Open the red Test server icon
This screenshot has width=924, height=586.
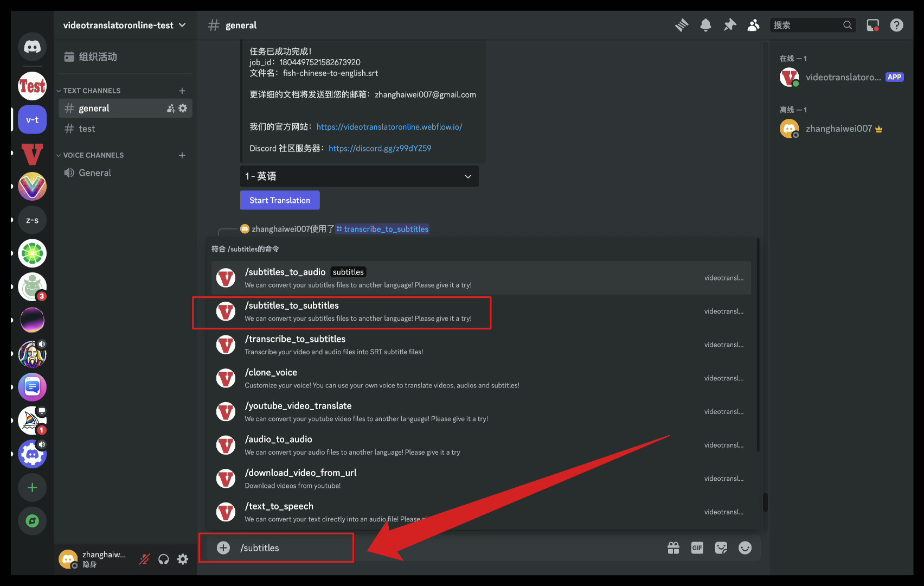32,86
